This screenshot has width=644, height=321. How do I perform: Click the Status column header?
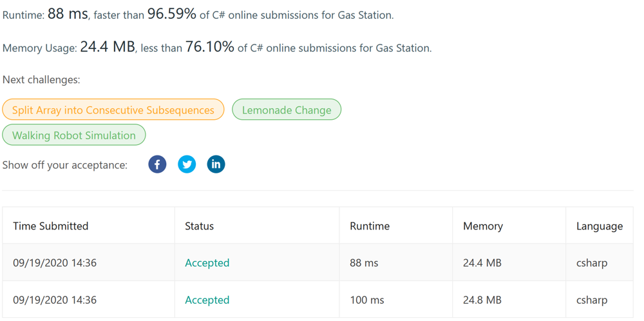(x=199, y=226)
